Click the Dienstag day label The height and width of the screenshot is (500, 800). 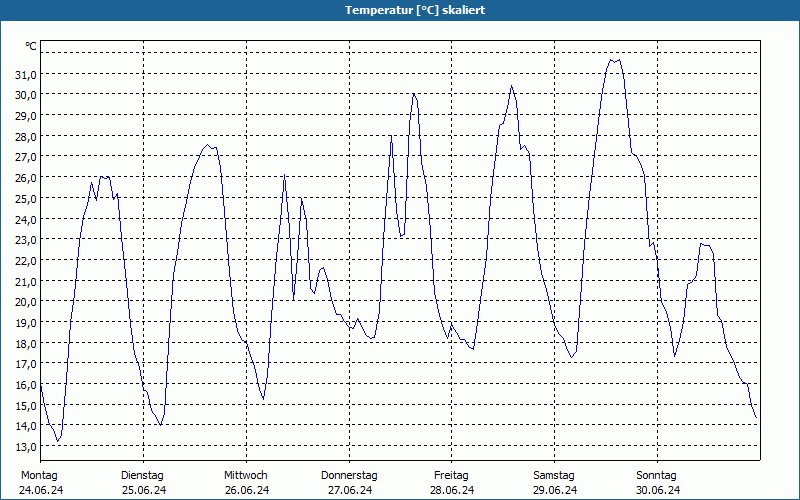point(142,476)
